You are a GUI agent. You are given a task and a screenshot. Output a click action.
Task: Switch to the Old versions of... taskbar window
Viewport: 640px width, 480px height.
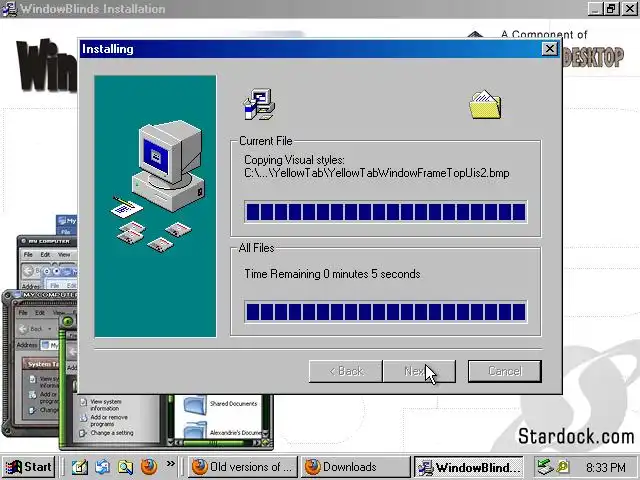coord(243,467)
